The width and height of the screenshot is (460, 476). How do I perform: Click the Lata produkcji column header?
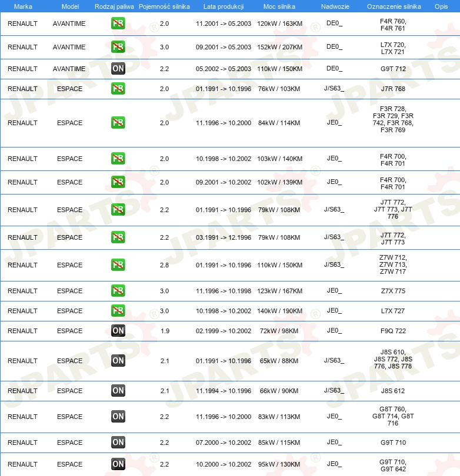(x=224, y=6)
